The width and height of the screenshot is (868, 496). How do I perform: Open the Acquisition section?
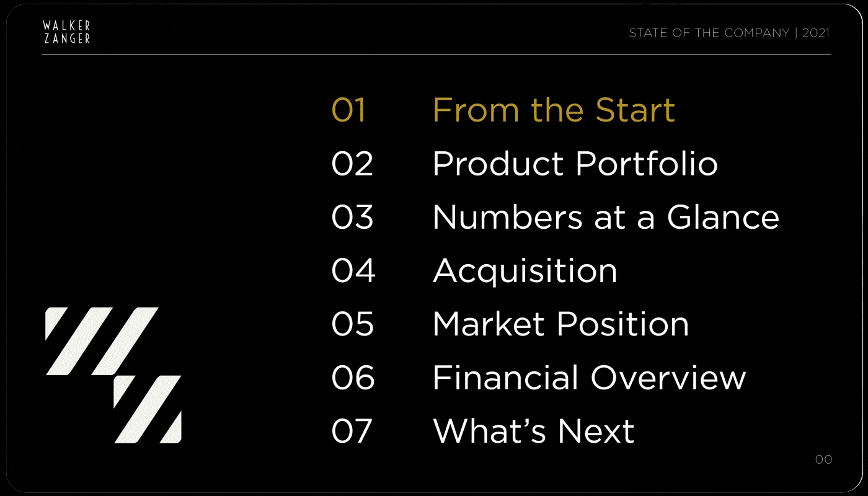[525, 271]
